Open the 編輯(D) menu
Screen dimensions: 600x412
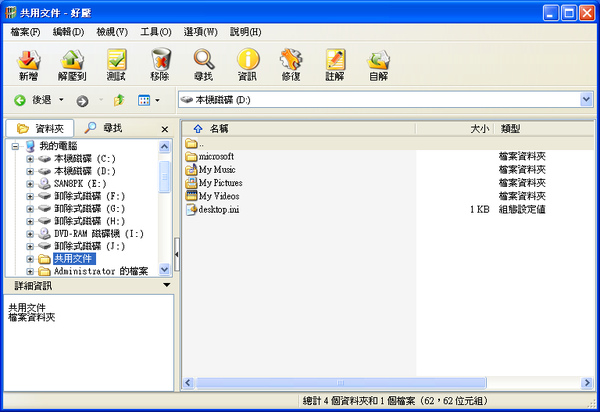tap(68, 32)
